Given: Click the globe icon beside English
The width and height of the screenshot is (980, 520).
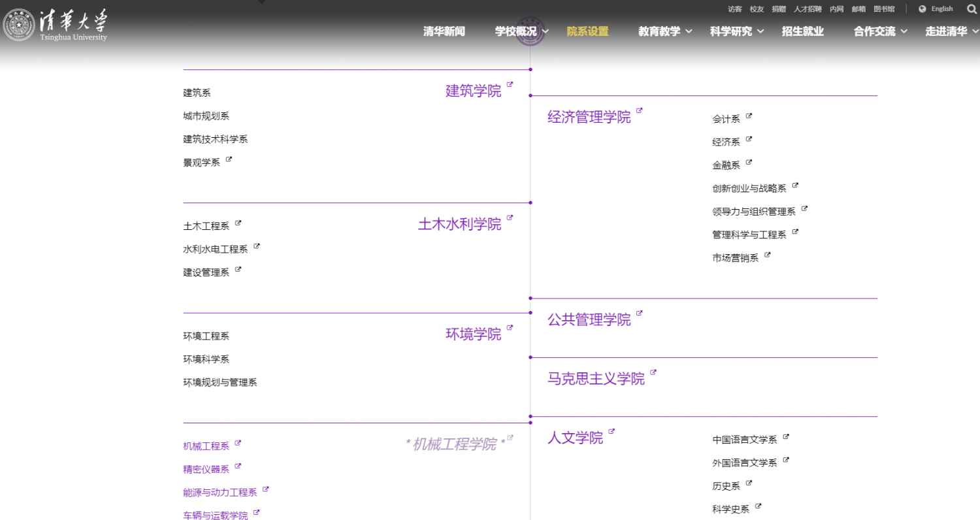Looking at the screenshot, I should (923, 9).
